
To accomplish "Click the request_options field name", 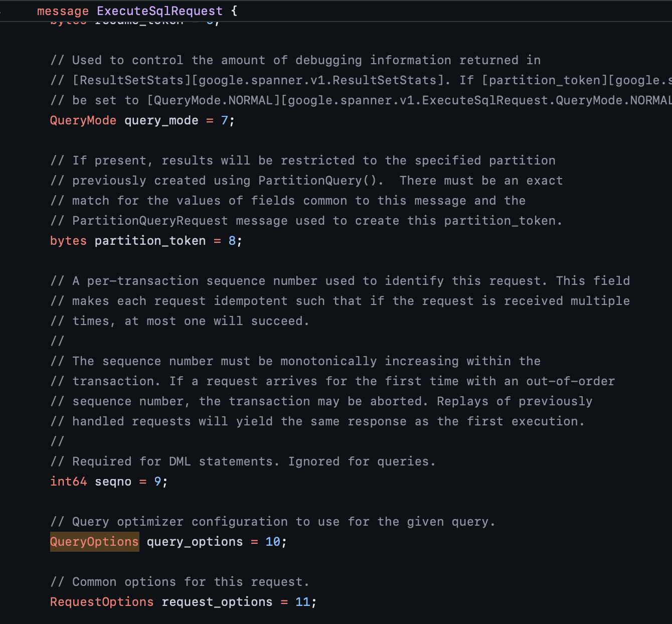I will pyautogui.click(x=217, y=602).
